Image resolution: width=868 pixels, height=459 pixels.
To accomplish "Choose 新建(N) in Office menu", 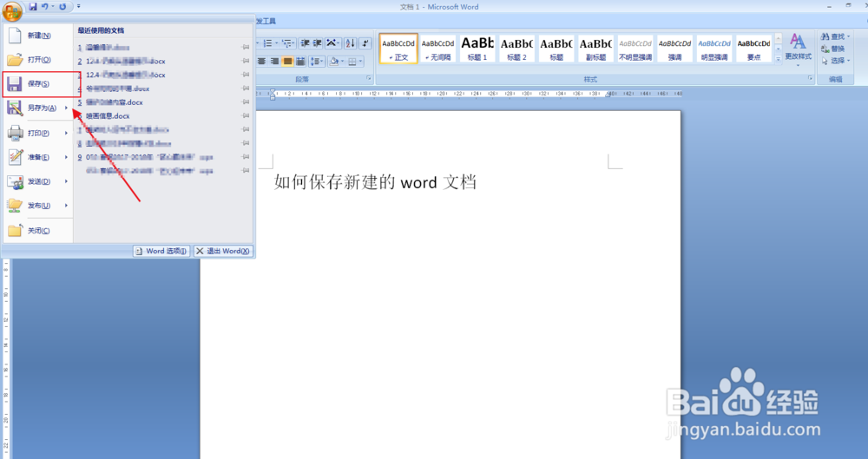I will click(x=38, y=36).
